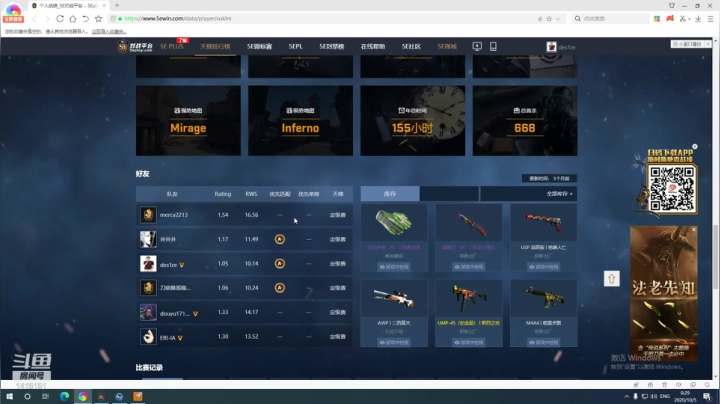Click the RWS column header
Image resolution: width=720 pixels, height=404 pixels.
tap(251, 194)
